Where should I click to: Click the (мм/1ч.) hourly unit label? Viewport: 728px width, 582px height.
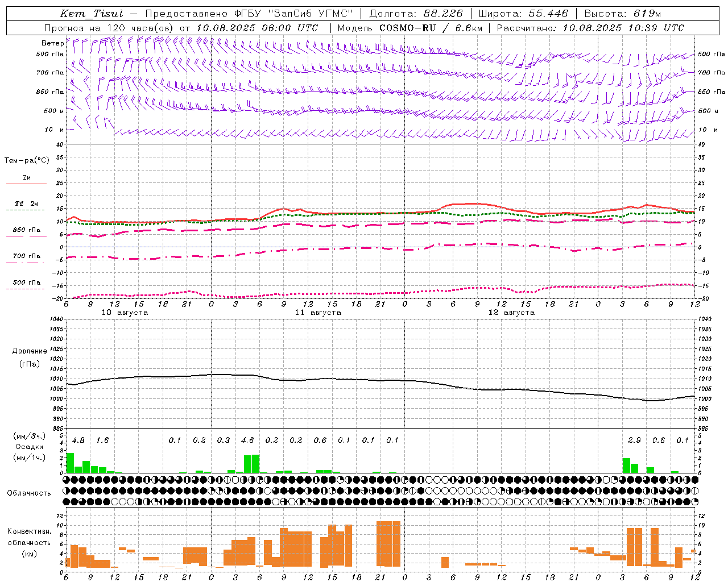tap(28, 458)
